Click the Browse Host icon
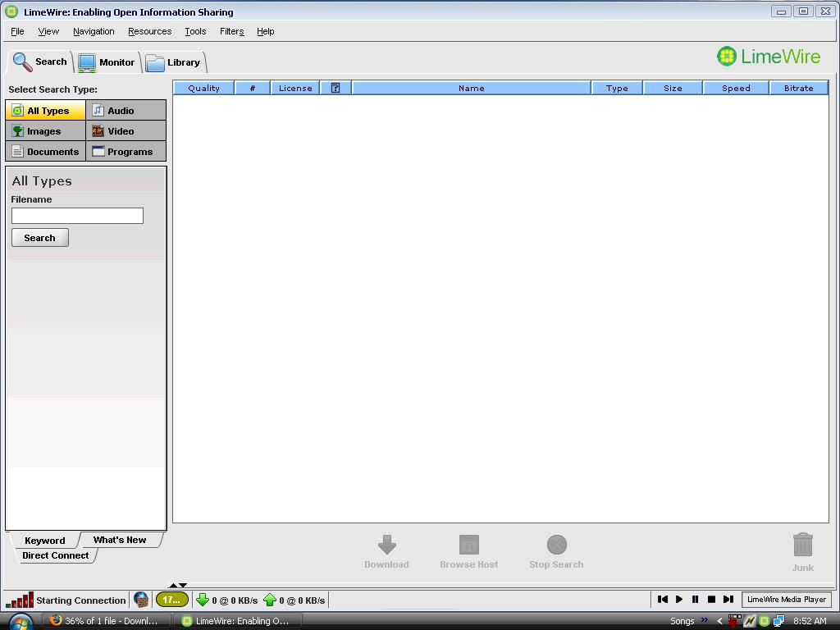840x630 pixels. [x=469, y=545]
